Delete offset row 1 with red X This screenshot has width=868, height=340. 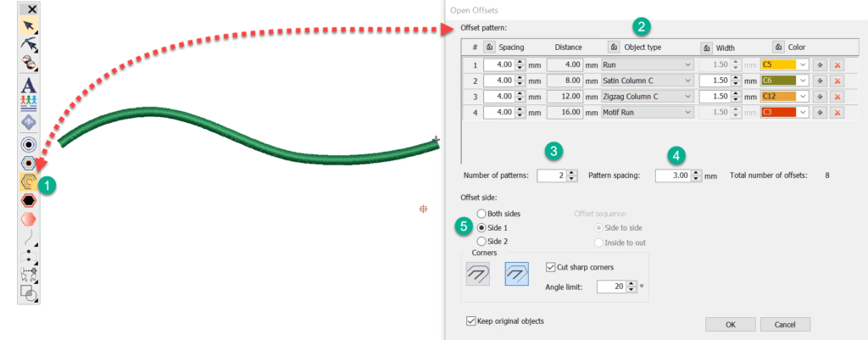pyautogui.click(x=837, y=64)
